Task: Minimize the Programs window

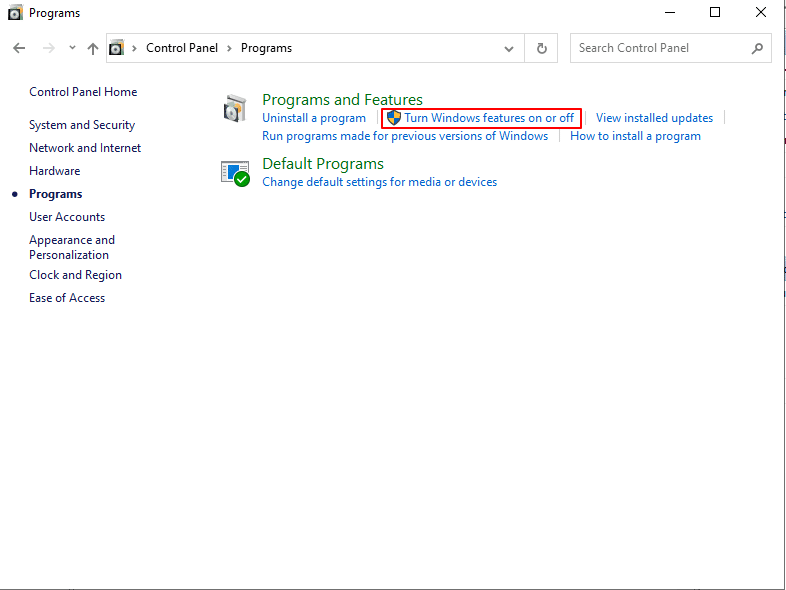Action: (x=670, y=13)
